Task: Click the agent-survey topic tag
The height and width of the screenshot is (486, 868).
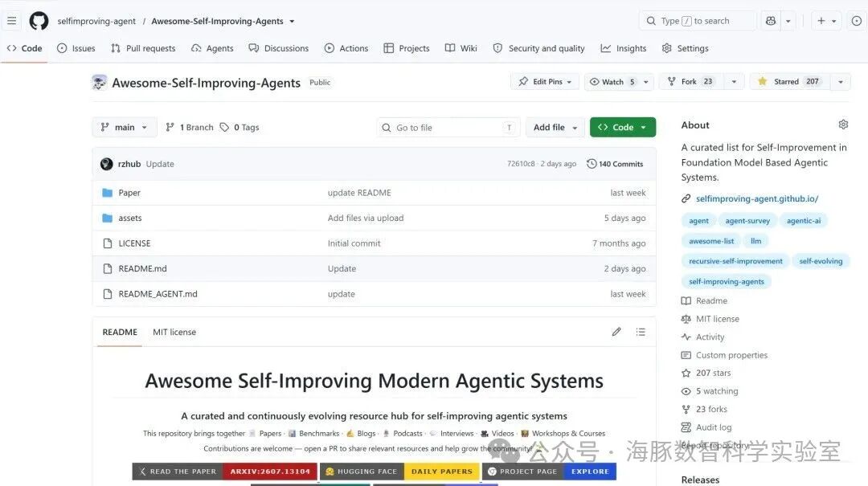Action: coord(747,220)
